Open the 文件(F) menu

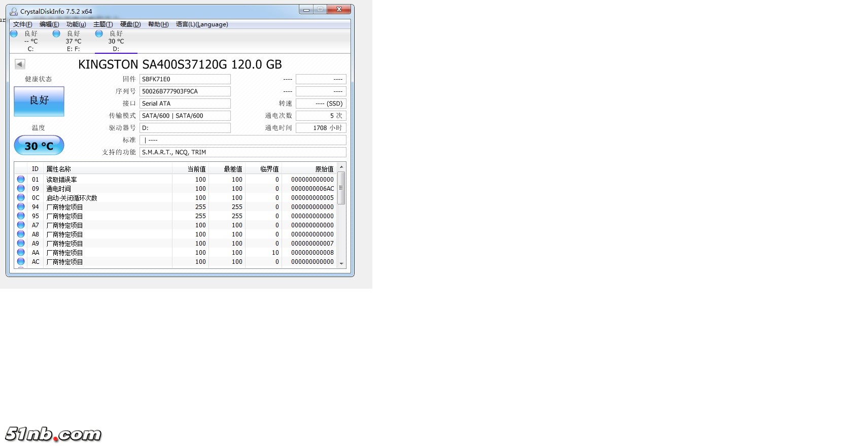tap(23, 24)
